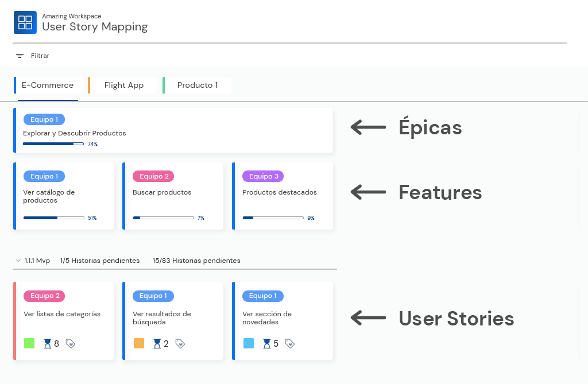Open the Filtrar filter option
588x384 pixels.
click(x=40, y=56)
